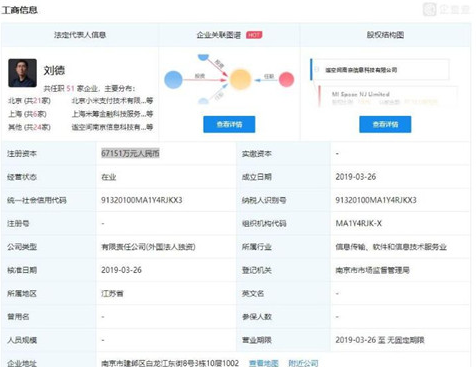Click the MI Space NJ Limited entry
Viewport: 476px width, 367px height.
[x=360, y=94]
